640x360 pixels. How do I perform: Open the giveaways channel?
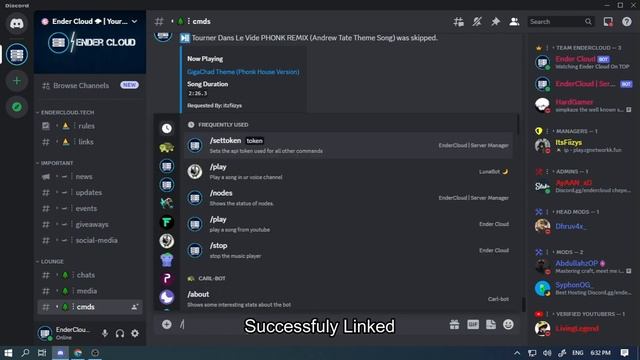point(90,224)
